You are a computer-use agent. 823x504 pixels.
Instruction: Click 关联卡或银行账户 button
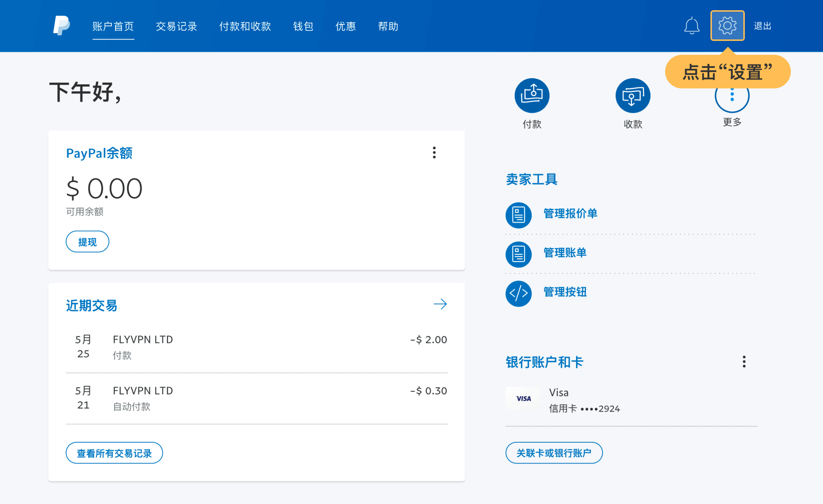pos(554,453)
